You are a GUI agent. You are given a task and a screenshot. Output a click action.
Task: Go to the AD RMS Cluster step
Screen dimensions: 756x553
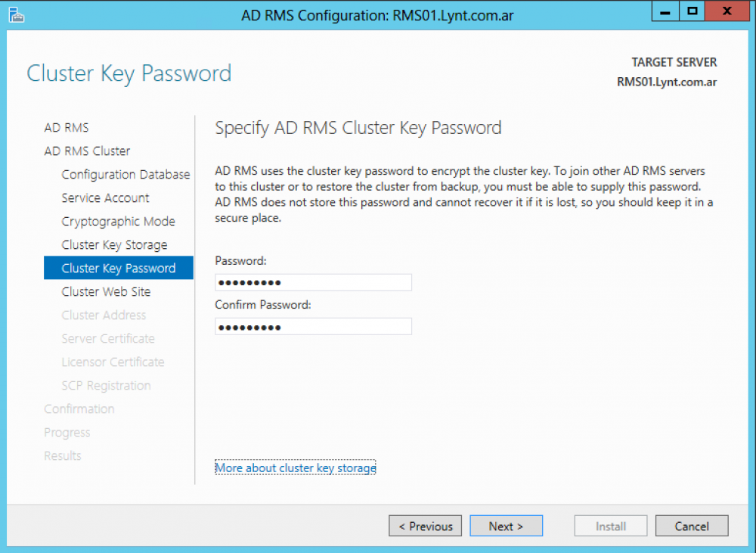(x=87, y=151)
